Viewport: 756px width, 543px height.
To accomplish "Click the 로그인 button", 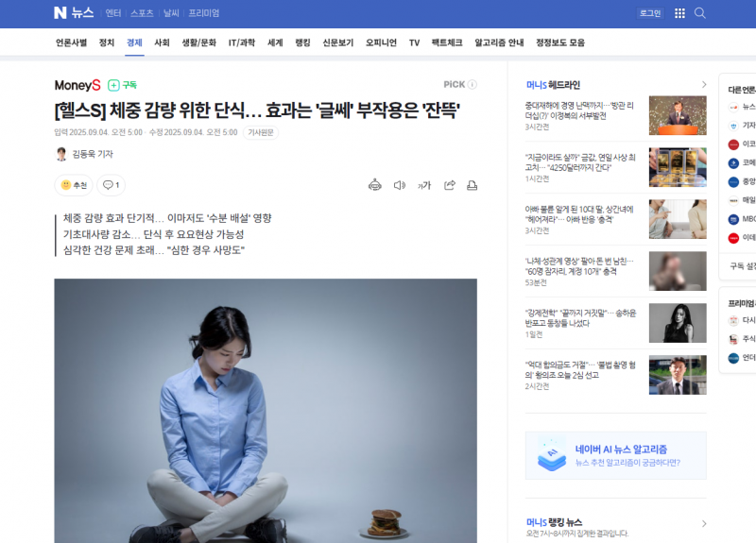I will coord(650,13).
